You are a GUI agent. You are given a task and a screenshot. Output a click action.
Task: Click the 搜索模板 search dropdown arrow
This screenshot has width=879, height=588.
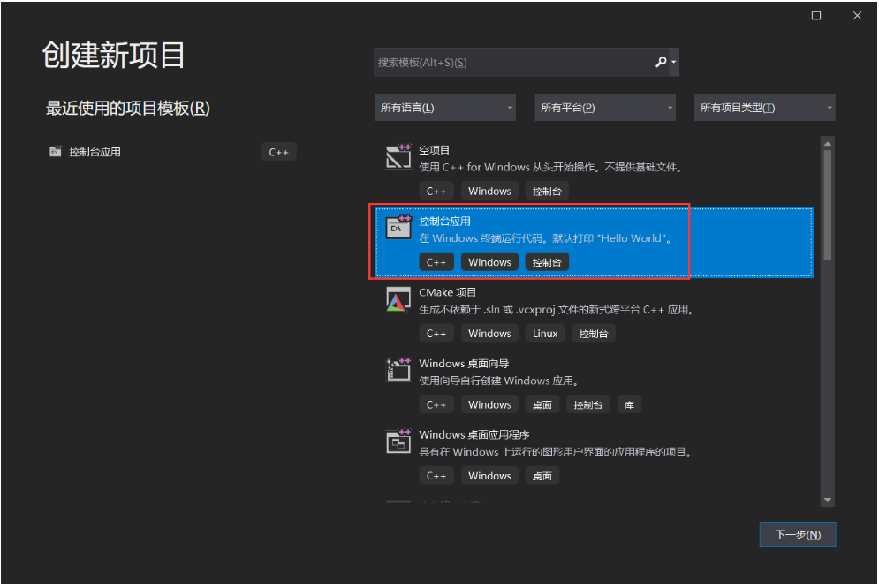coord(673,62)
